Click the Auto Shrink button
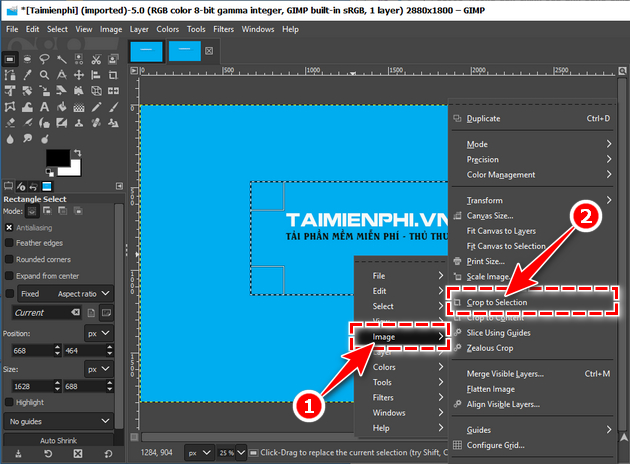Image resolution: width=630 pixels, height=464 pixels. tap(58, 440)
